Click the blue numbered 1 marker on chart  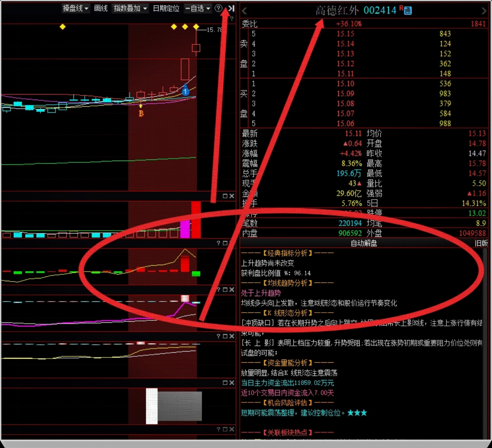click(x=185, y=92)
